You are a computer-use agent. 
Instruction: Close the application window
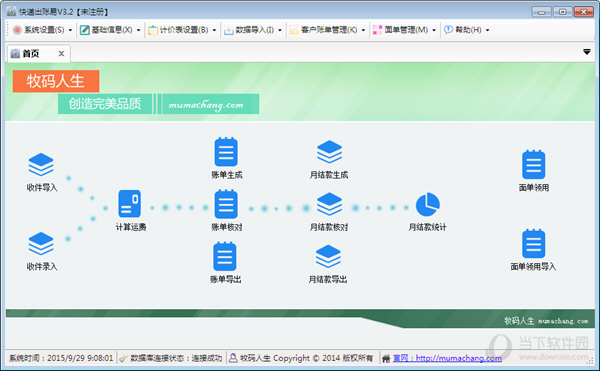[x=584, y=12]
